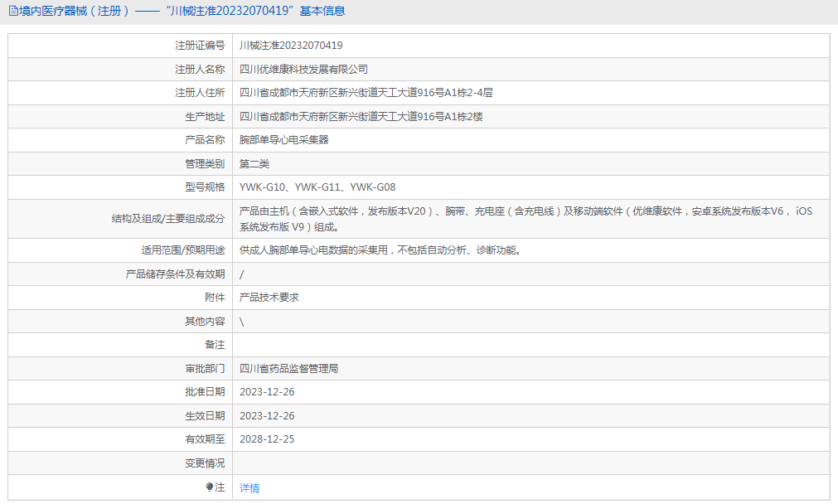This screenshot has width=838, height=504.
Task: Select the backslash value in 其他内容 row
Action: 241,322
